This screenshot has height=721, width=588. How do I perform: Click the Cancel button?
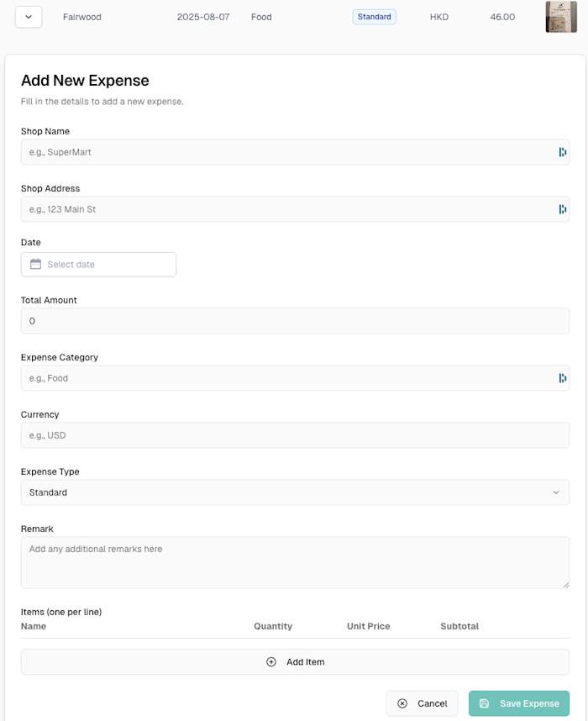[x=422, y=703]
